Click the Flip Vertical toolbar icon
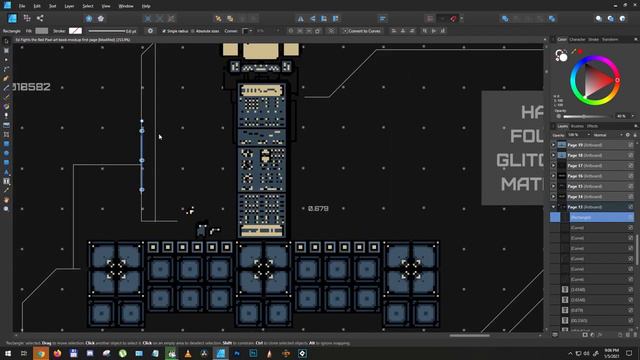 pyautogui.click(x=312, y=19)
